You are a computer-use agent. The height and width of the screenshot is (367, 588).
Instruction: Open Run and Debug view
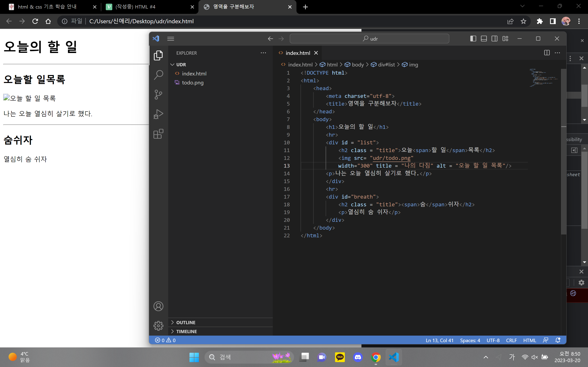coord(158,114)
